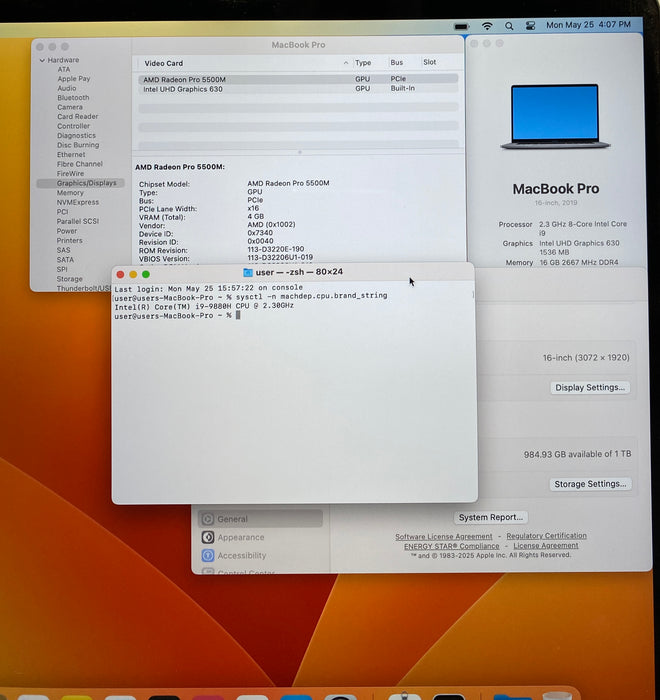This screenshot has height=700, width=660.
Task: Click the 16-inch (3072 × 1920) display text
Action: [x=586, y=358]
